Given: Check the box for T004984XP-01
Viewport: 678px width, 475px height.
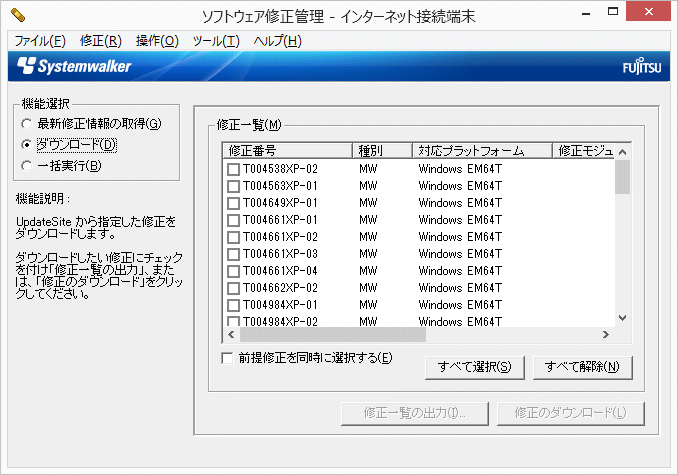Looking at the screenshot, I should coord(233,305).
